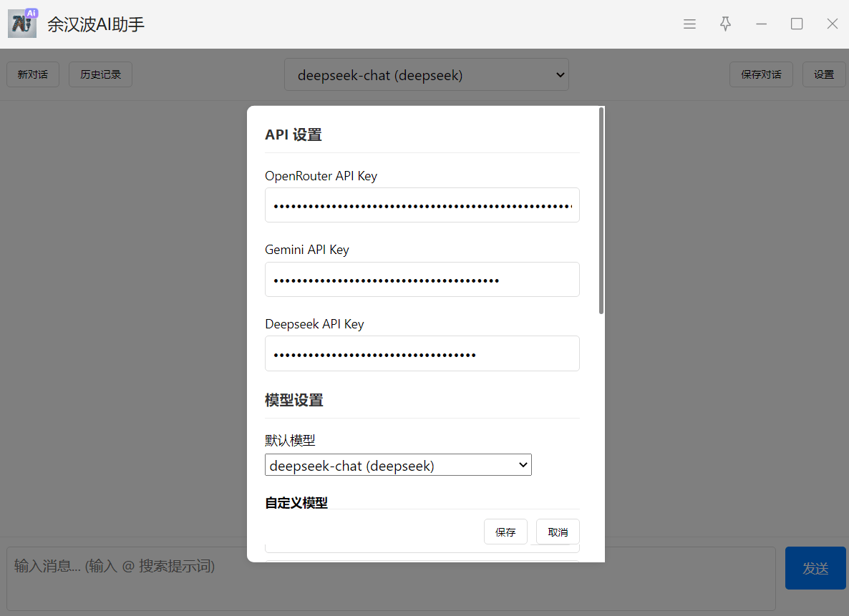The height and width of the screenshot is (616, 849).
Task: Open 历史记录 chat history
Action: (x=101, y=74)
